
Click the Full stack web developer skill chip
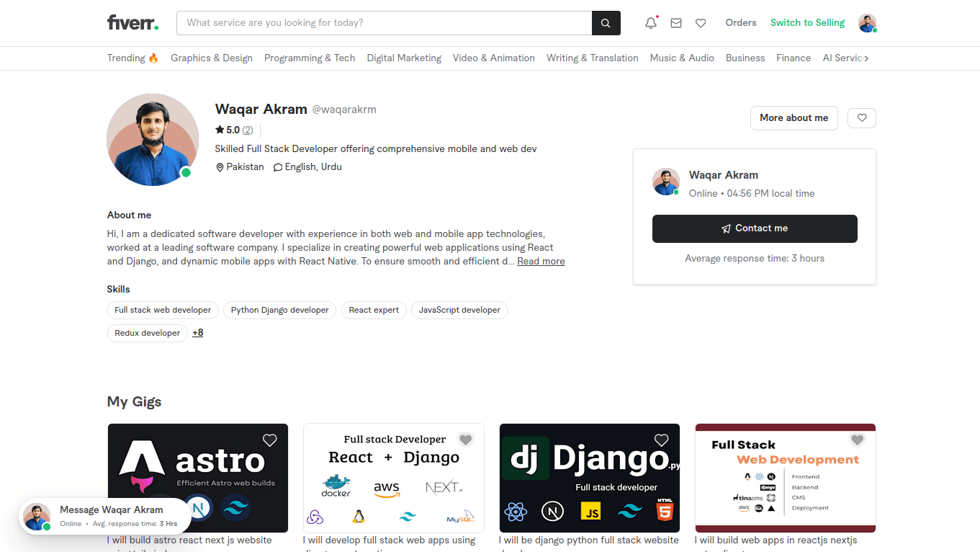(163, 310)
